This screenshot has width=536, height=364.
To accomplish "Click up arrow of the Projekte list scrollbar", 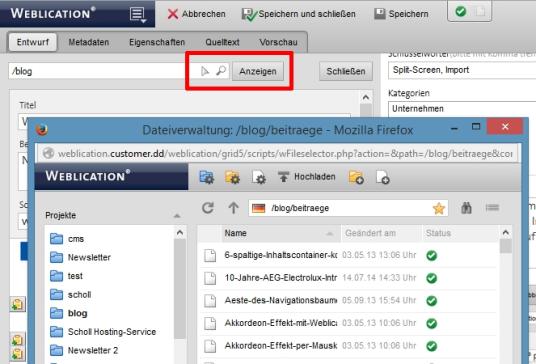I will click(180, 233).
